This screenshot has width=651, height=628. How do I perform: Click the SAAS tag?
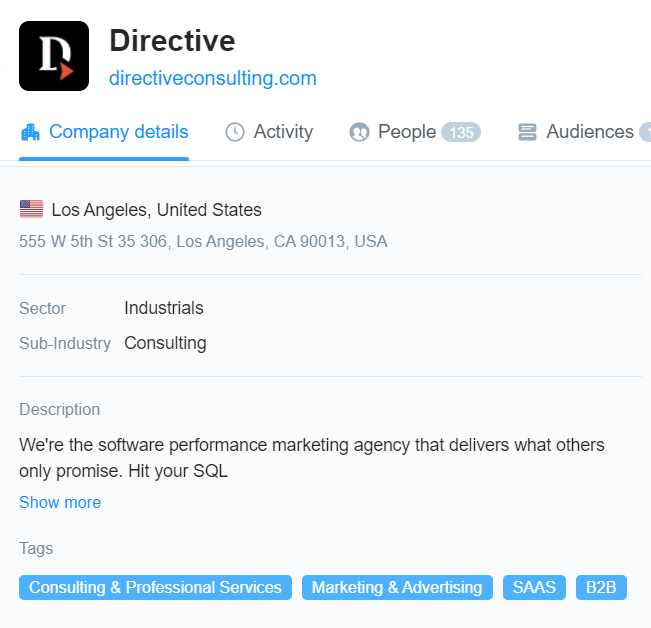tap(534, 588)
